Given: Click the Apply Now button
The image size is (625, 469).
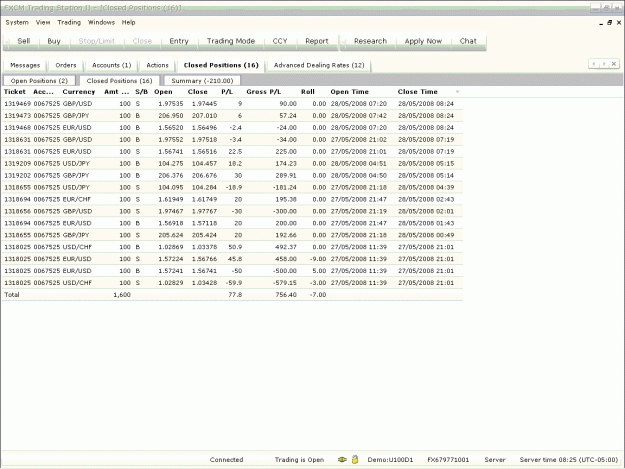Looking at the screenshot, I should click(423, 41).
